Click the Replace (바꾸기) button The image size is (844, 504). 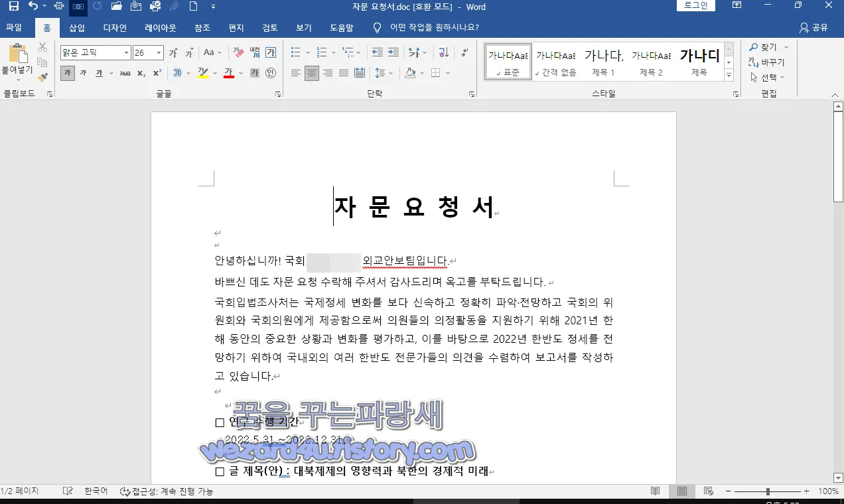click(767, 62)
